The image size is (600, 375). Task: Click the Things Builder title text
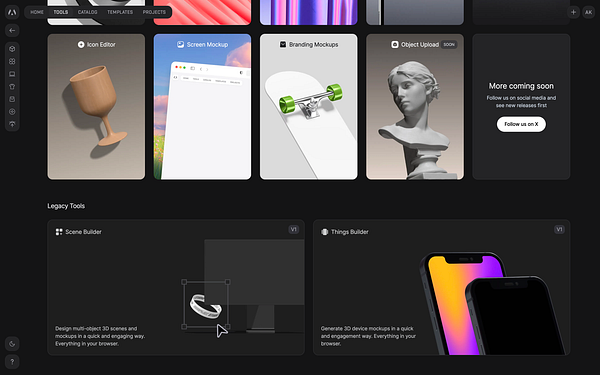350,232
